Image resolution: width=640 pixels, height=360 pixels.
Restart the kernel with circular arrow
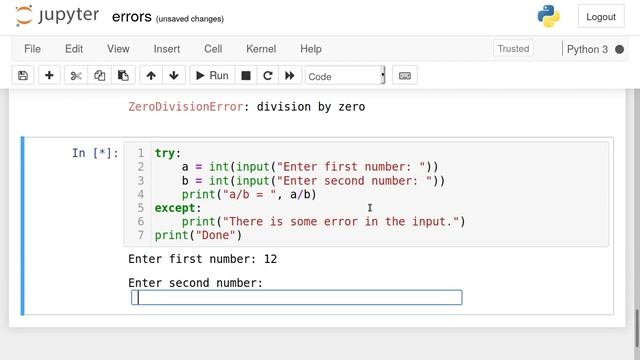[x=268, y=76]
